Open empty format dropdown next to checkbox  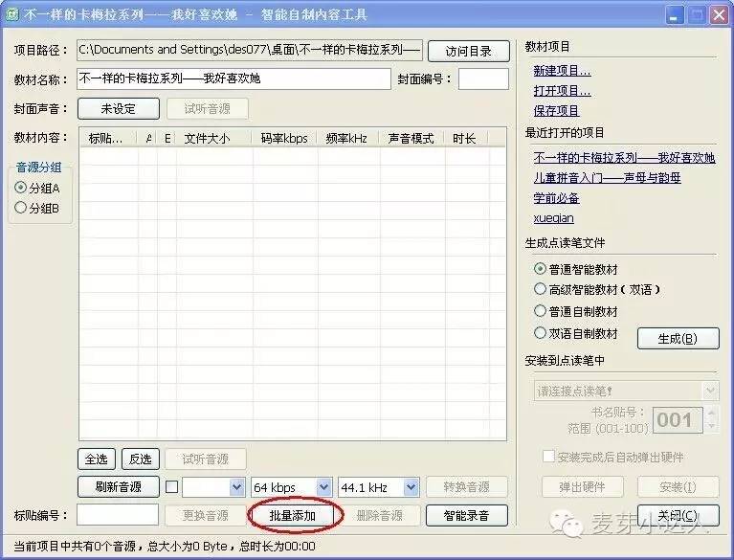pyautogui.click(x=237, y=487)
